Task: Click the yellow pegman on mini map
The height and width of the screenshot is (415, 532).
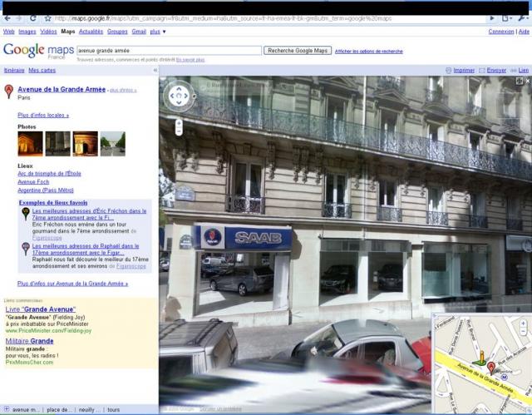Action: tap(481, 358)
